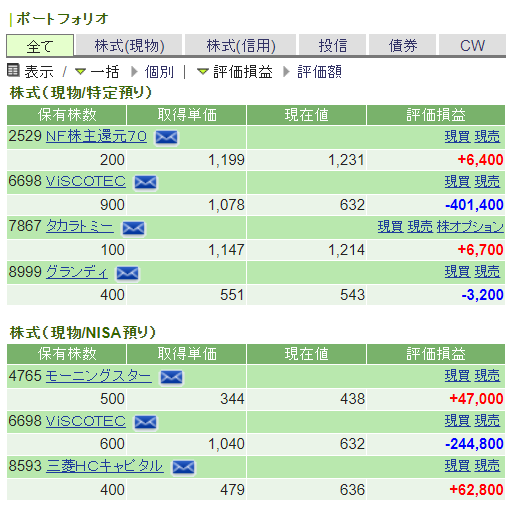This screenshot has height=513, width=516.
Task: Click the mail icon beside 6698 ViSCOTEC in 特定預り
Action: [x=145, y=182]
